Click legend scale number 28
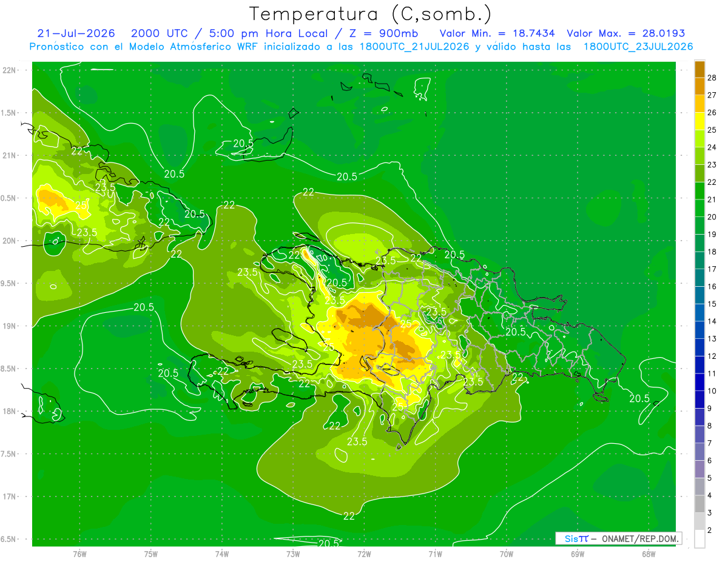This screenshot has height=562, width=728. pos(712,78)
